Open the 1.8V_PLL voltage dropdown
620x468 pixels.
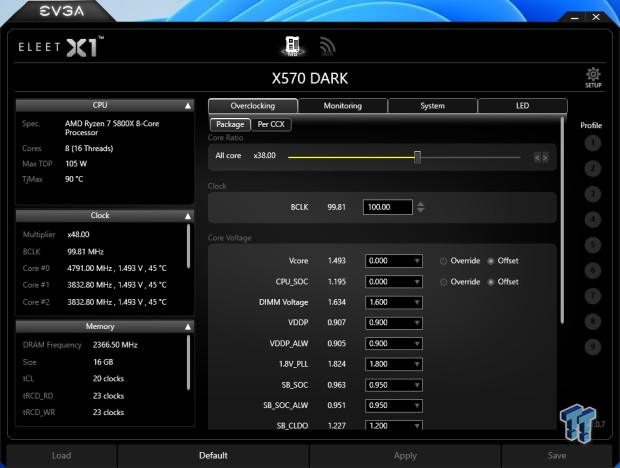pyautogui.click(x=393, y=364)
